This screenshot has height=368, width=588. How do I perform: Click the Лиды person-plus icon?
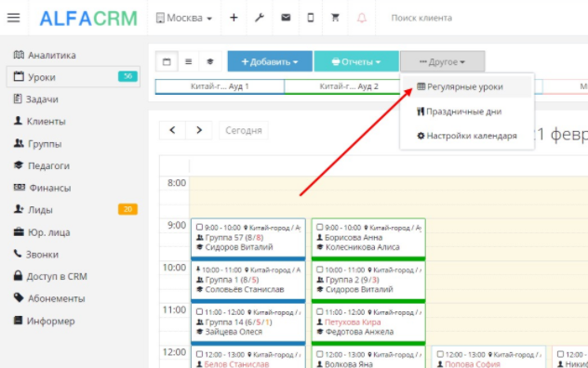coord(19,209)
